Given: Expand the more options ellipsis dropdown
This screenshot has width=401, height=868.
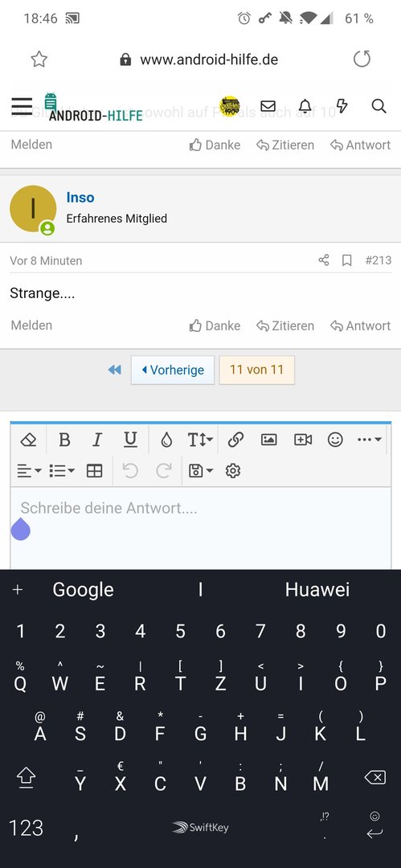Looking at the screenshot, I should pos(370,440).
